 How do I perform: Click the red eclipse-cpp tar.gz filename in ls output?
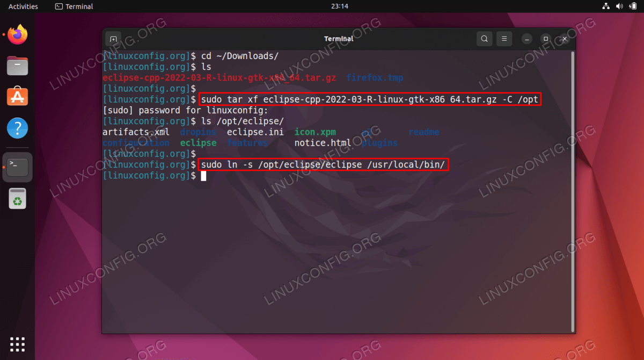coord(219,78)
